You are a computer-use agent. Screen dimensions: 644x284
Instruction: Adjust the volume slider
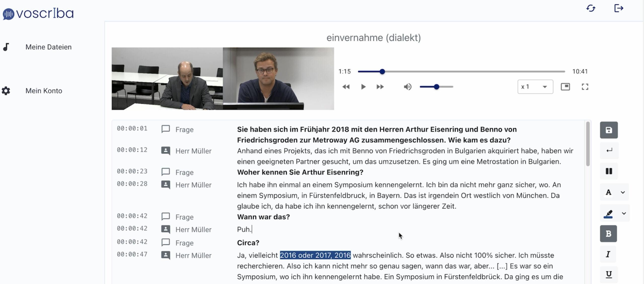pos(436,87)
